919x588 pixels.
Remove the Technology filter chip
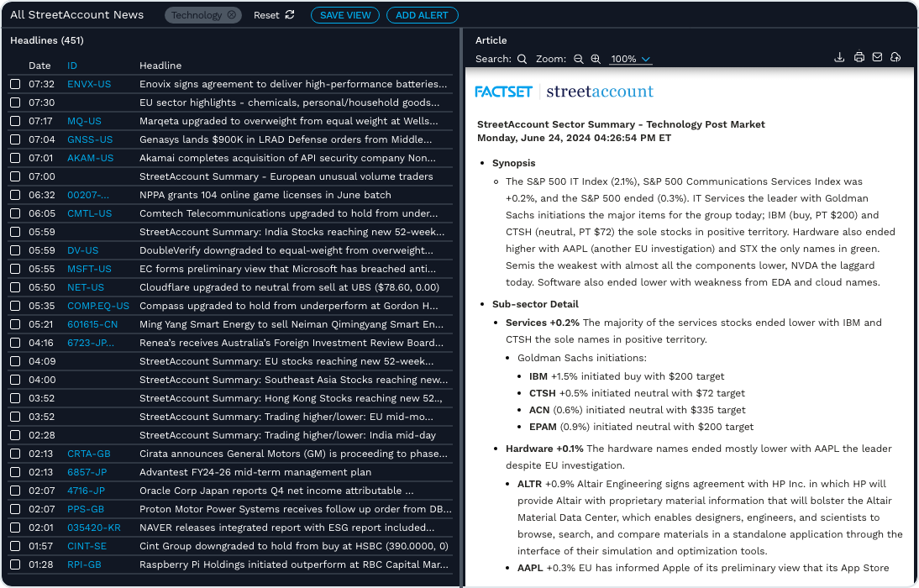coord(232,15)
